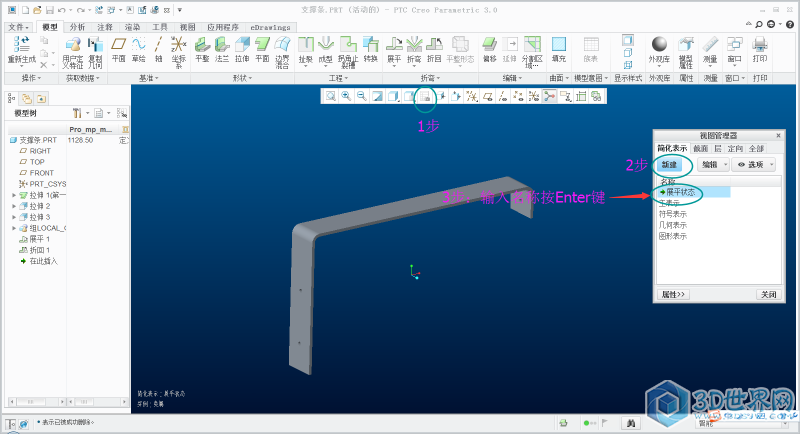Switch to the 注释 ribbon tab
Screen dimensions: 800x434
tap(105, 27)
